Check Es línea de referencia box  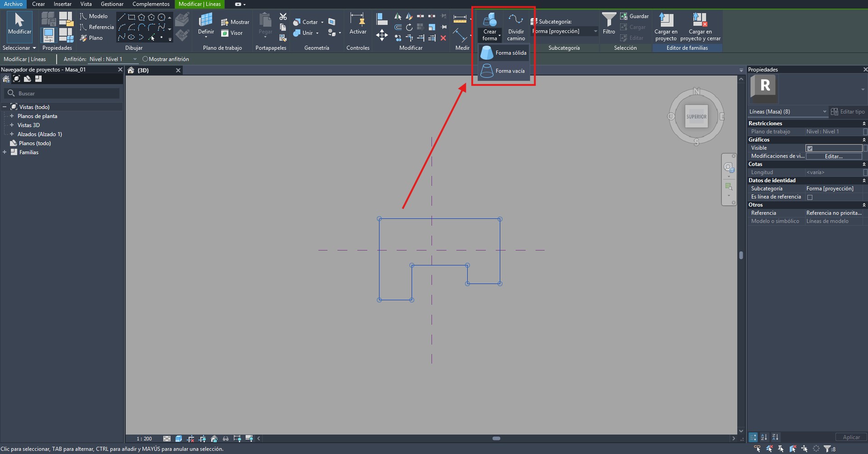(x=810, y=197)
